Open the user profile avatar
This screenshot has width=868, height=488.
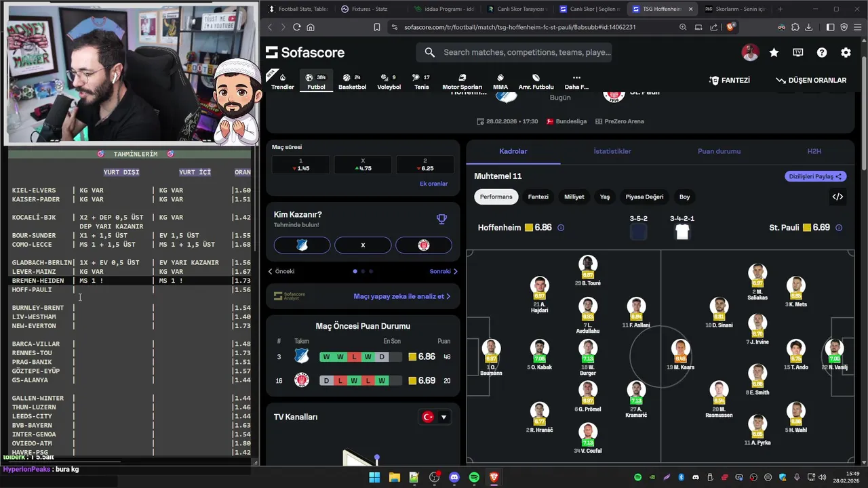(750, 52)
